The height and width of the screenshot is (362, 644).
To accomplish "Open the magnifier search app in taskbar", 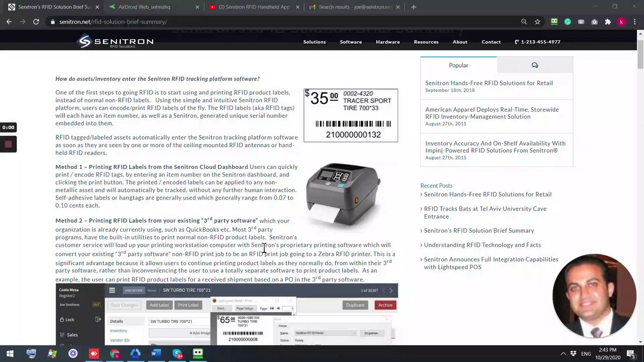I will (x=52, y=353).
